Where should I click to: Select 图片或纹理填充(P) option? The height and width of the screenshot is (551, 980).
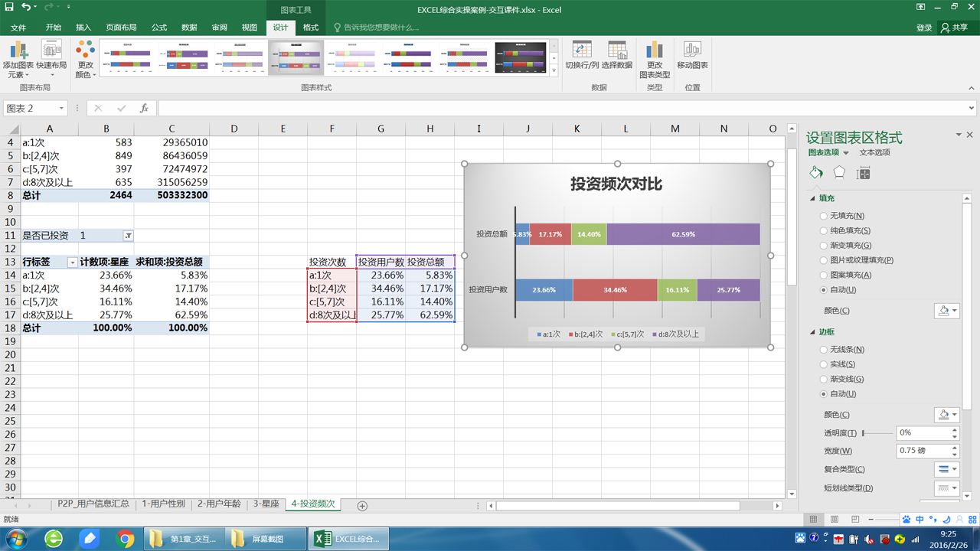pyautogui.click(x=857, y=260)
